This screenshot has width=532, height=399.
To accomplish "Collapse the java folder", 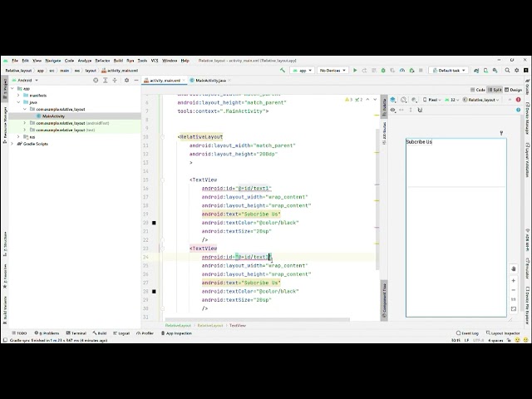I will tap(18, 102).
